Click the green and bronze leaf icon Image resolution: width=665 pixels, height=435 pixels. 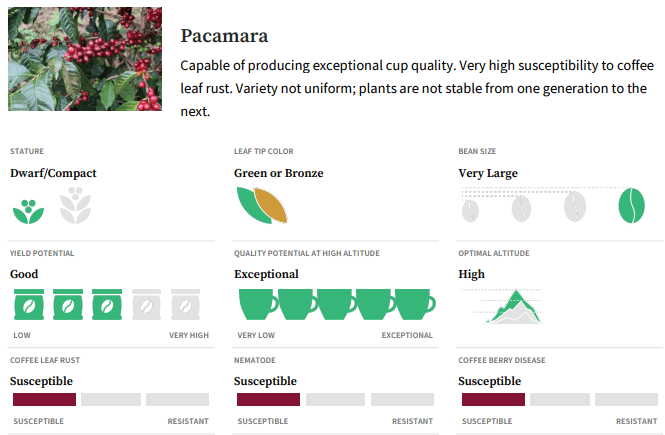(262, 204)
